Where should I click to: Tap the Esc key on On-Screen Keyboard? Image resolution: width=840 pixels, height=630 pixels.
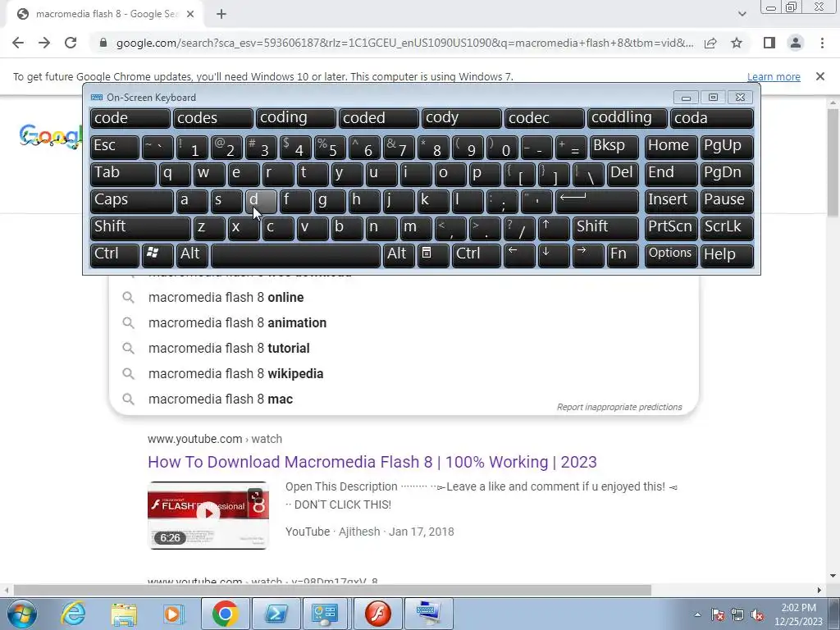click(x=114, y=147)
